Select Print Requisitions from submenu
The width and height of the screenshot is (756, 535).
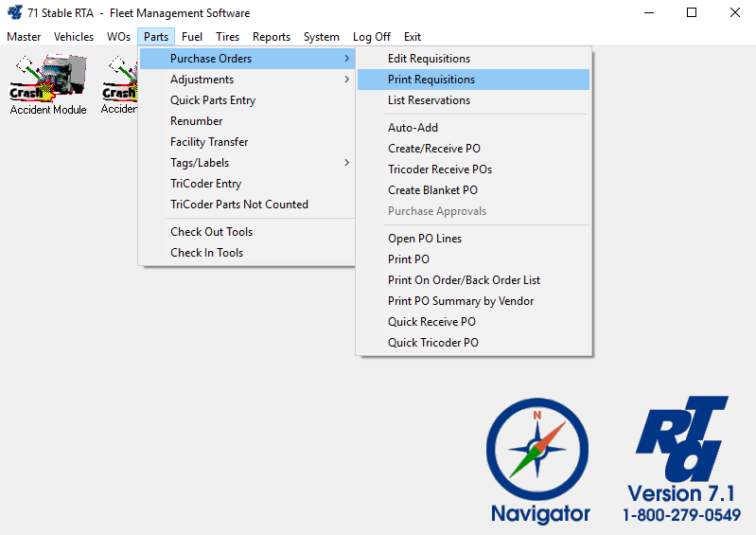click(x=431, y=80)
